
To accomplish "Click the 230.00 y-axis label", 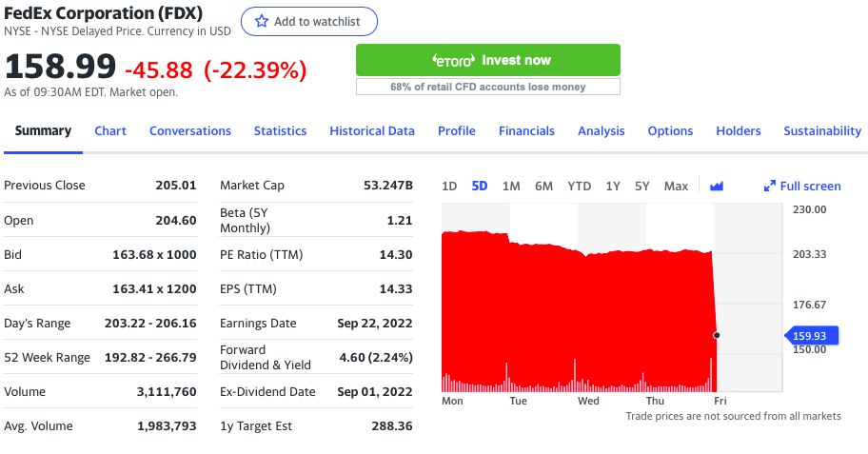I will click(809, 209).
